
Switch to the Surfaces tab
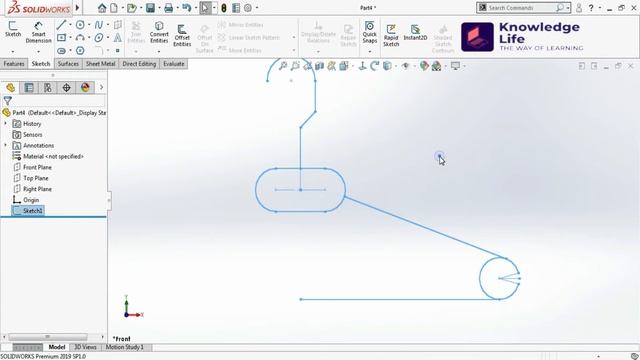[68, 64]
